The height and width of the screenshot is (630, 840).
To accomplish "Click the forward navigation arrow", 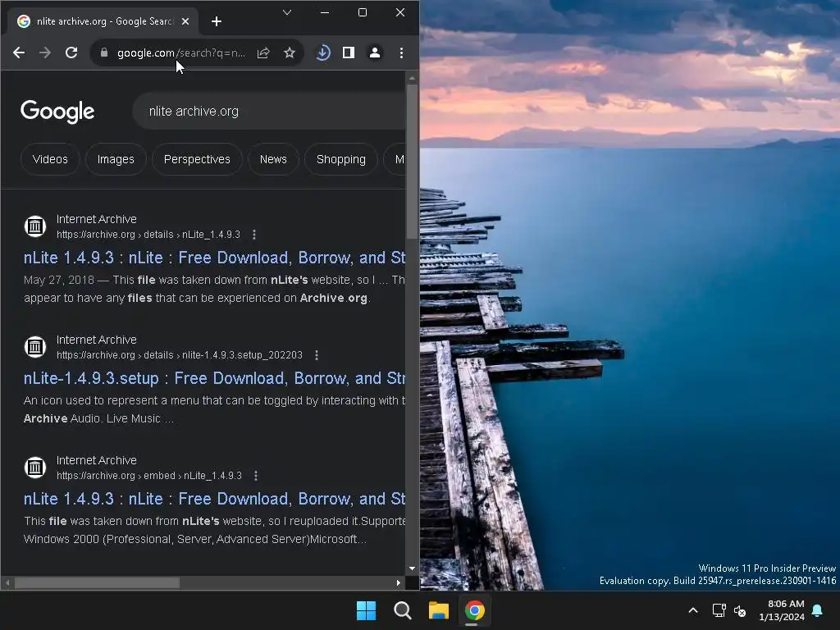I will pos(45,52).
